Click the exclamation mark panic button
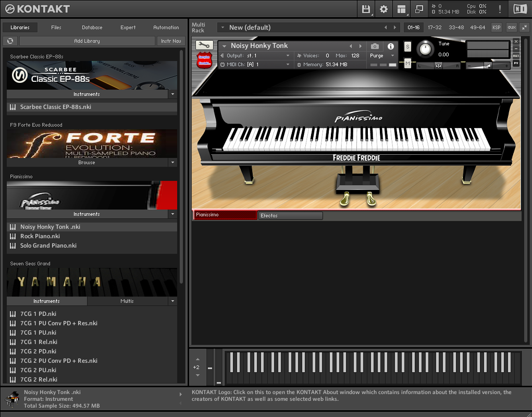This screenshot has width=532, height=417. (500, 9)
